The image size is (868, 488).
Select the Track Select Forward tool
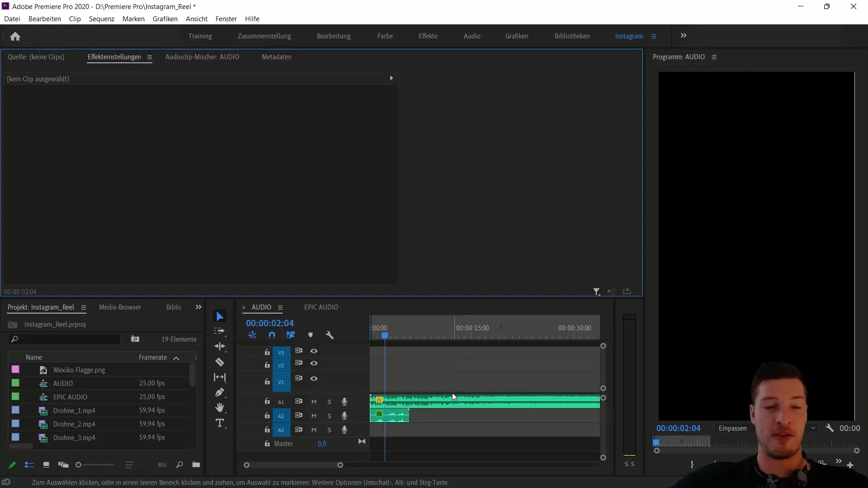click(x=220, y=331)
